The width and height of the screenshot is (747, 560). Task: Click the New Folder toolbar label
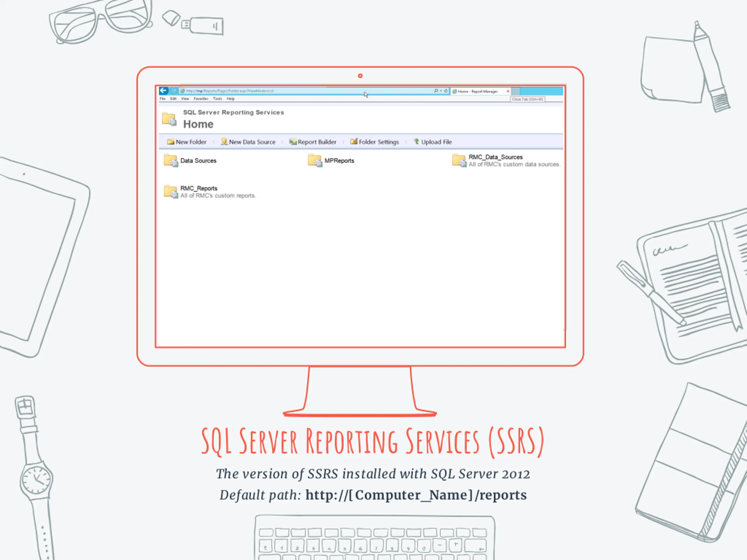(x=191, y=142)
